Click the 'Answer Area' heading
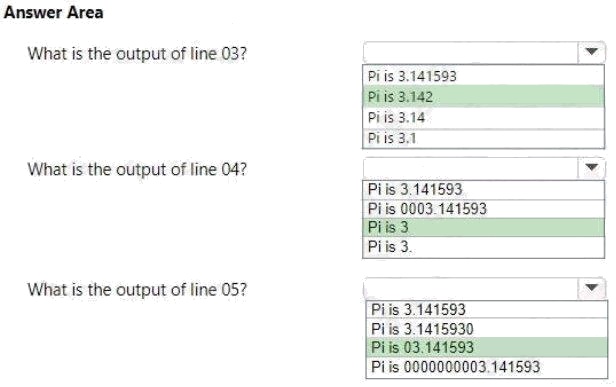This screenshot has width=616, height=387. pyautogui.click(x=53, y=12)
